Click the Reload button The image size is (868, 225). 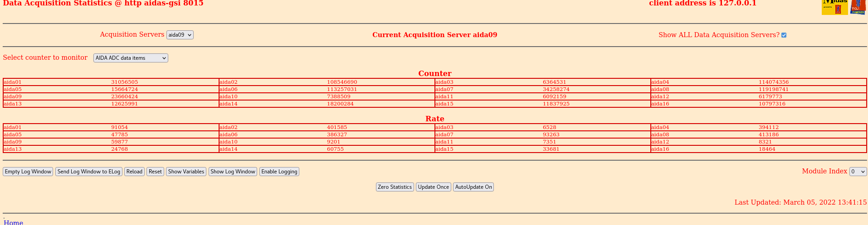[x=134, y=172]
